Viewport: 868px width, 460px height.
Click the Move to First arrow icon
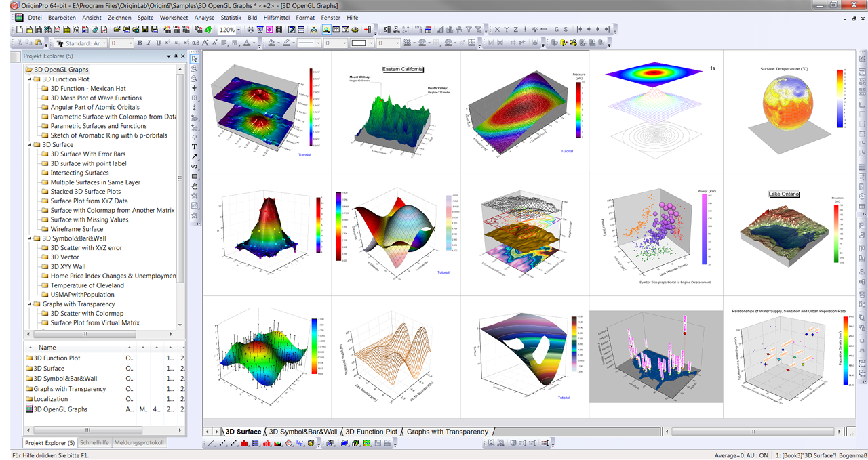coord(580,30)
